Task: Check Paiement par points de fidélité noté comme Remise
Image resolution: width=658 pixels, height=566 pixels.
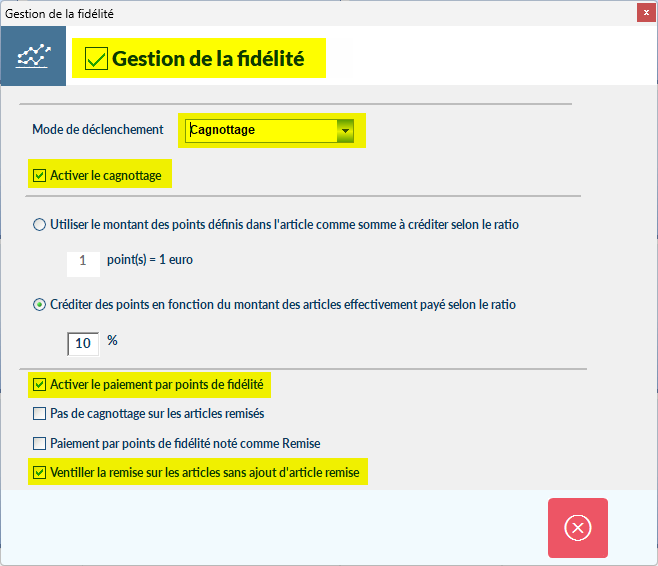Action: tap(39, 443)
